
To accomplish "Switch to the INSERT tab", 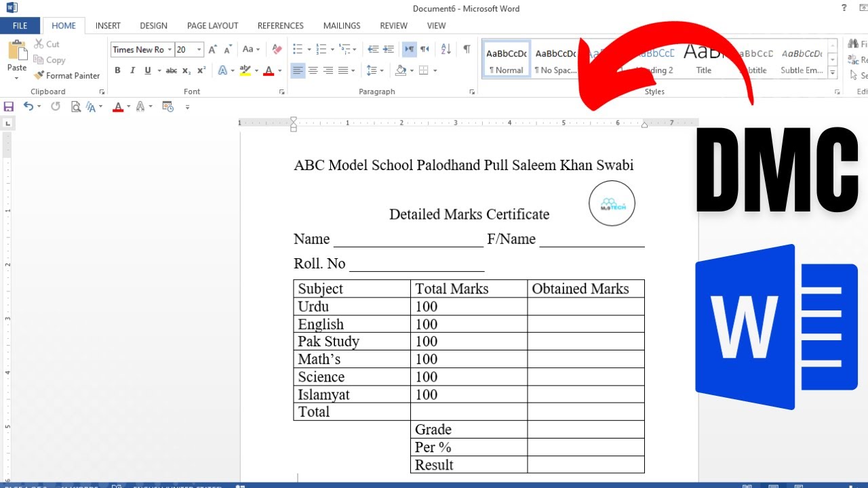I will coord(108,26).
